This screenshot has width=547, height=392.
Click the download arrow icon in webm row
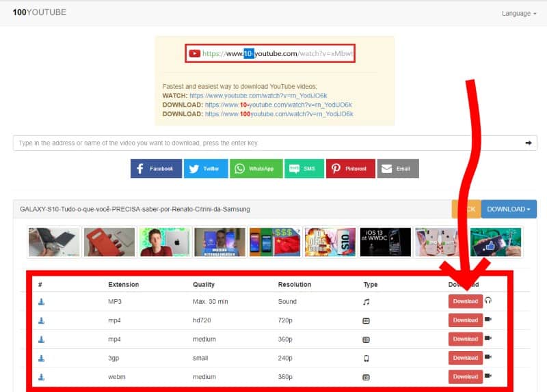point(41,377)
